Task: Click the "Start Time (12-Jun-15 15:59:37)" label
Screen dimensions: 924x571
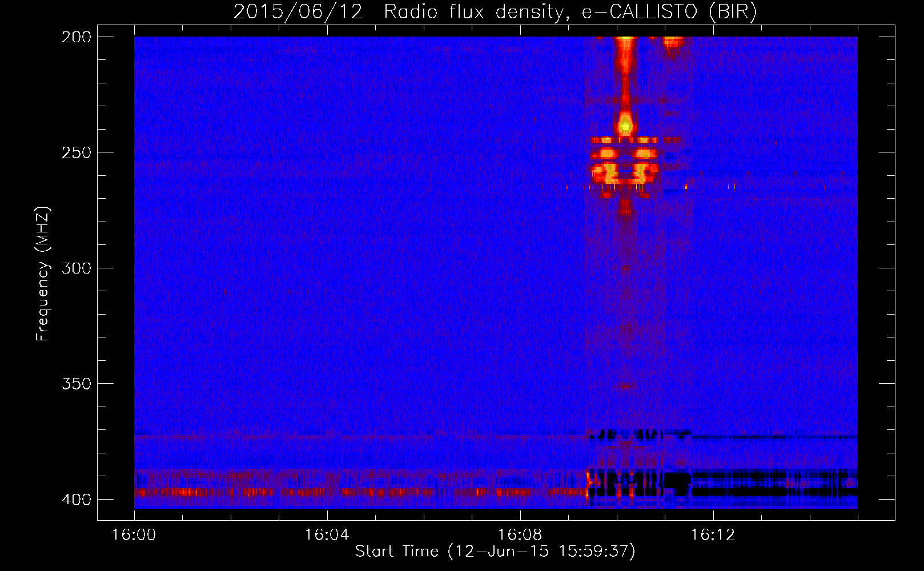Action: click(495, 552)
